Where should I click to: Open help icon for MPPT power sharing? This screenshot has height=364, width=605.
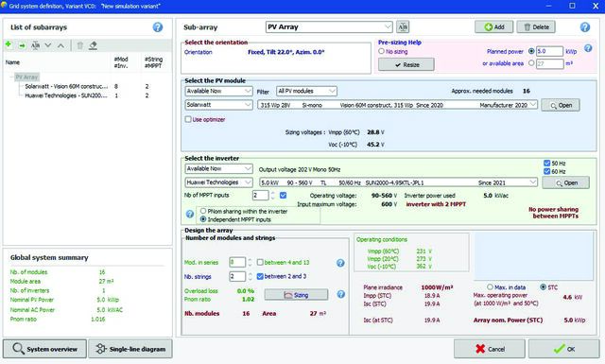click(x=190, y=214)
